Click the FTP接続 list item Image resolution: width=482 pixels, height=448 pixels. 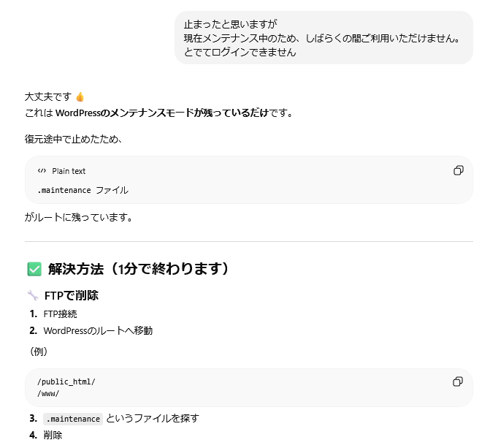point(60,314)
